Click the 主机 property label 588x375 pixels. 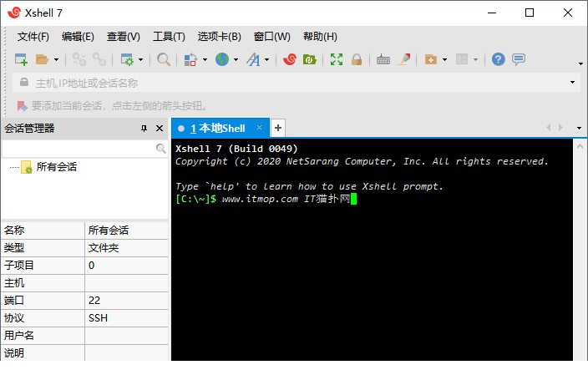point(14,283)
